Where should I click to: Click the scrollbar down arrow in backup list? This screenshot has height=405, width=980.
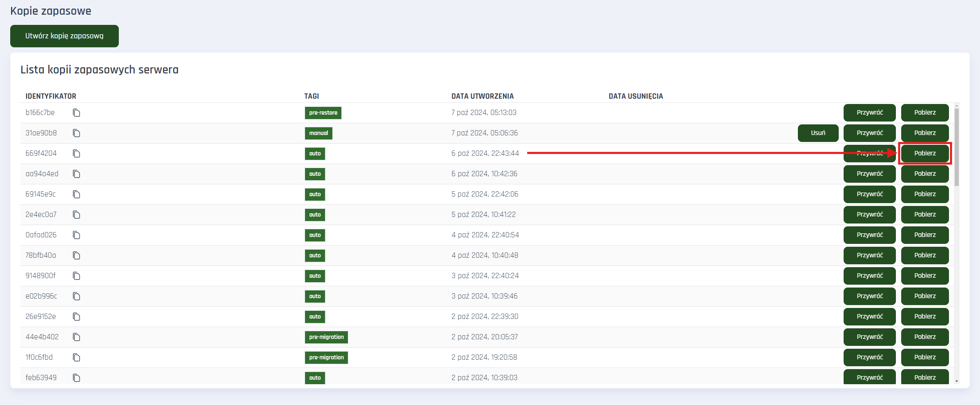(x=956, y=381)
